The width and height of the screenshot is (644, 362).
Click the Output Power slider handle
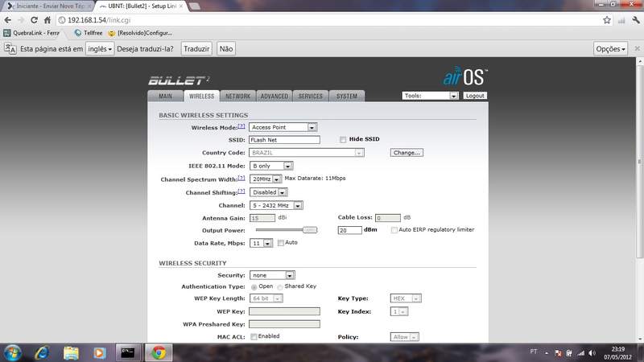310,230
